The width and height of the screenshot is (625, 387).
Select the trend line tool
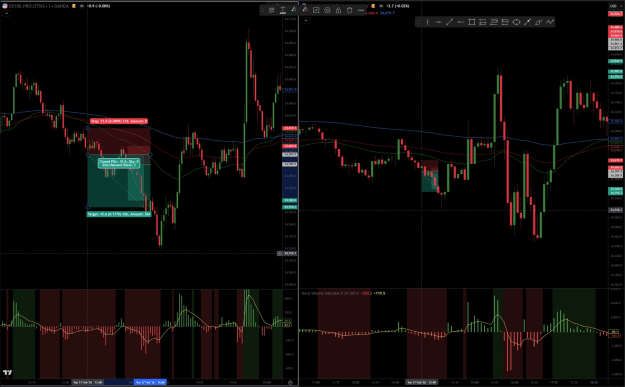(450, 22)
